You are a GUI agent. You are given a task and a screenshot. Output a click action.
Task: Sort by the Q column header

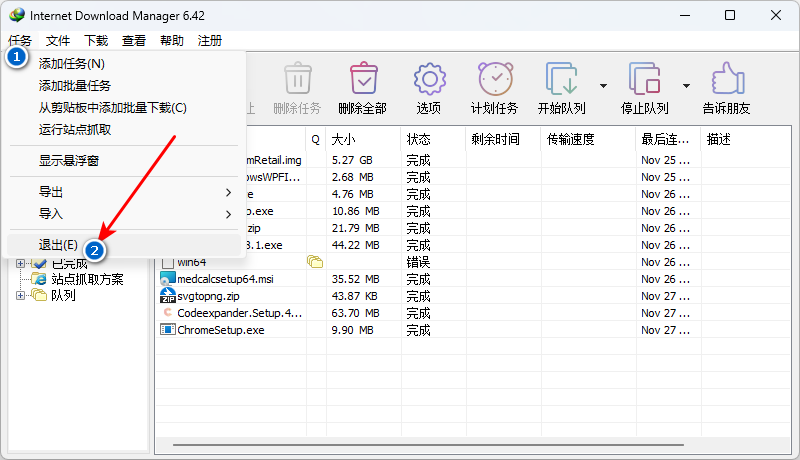tap(316, 139)
